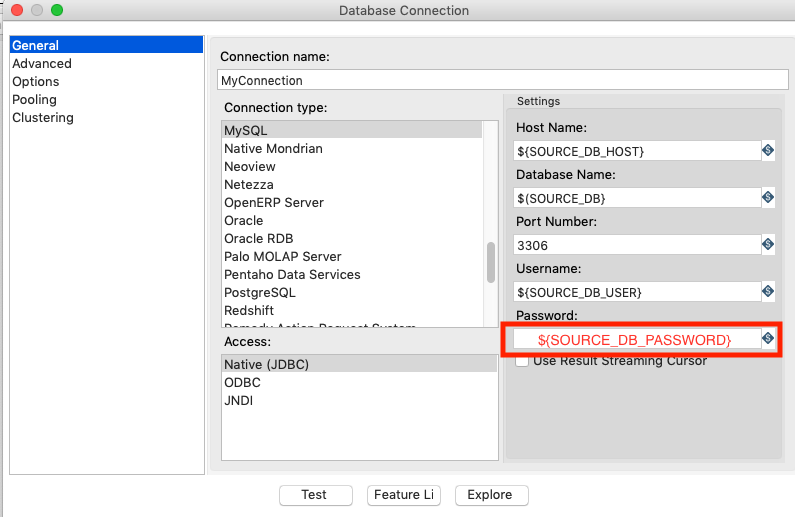Click variable icon beside Port Number field

pyautogui.click(x=768, y=244)
